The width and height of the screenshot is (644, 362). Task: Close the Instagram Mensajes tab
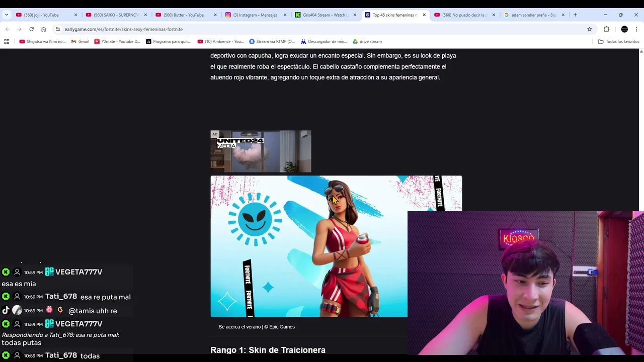click(285, 15)
